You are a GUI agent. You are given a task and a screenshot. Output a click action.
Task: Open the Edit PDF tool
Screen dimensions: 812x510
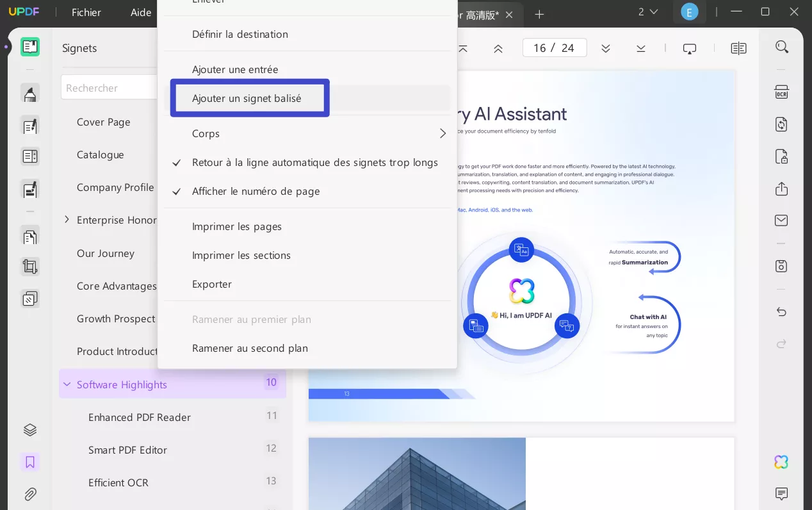point(30,126)
